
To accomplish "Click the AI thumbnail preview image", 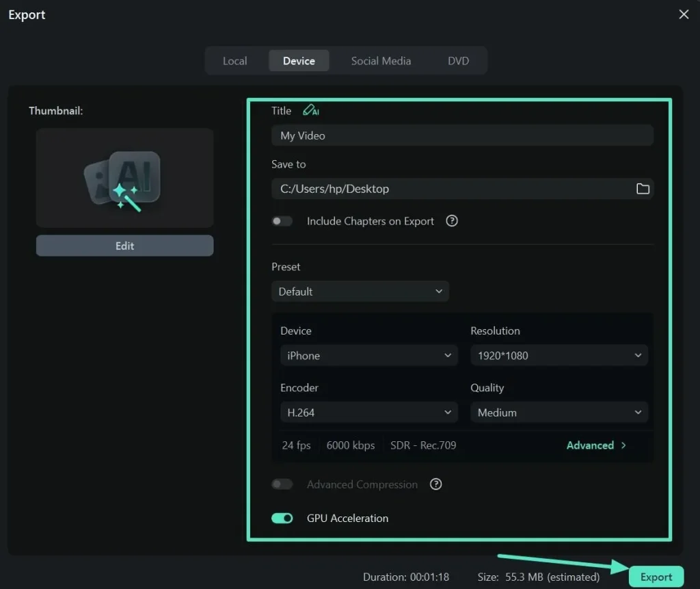I will click(124, 178).
